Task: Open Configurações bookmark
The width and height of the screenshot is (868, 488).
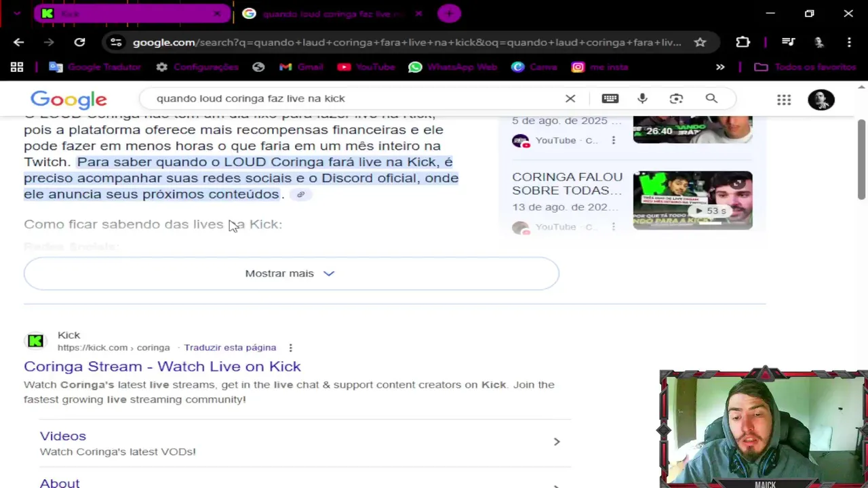Action: coord(197,67)
